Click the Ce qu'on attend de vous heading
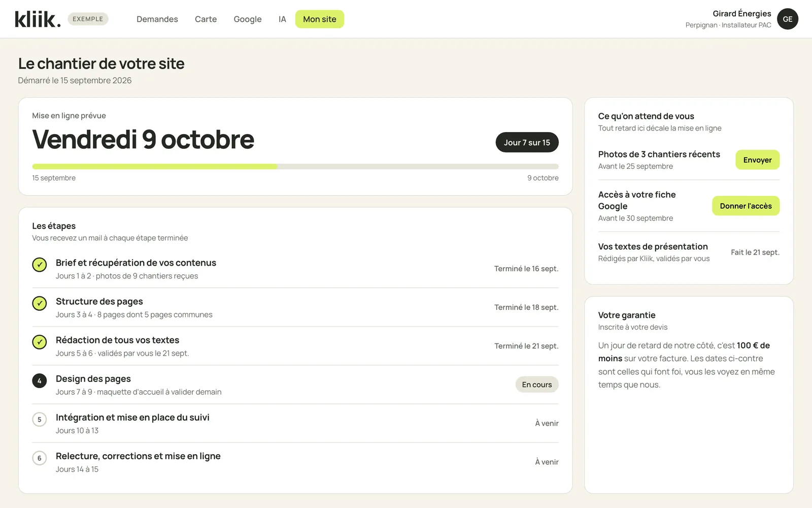 tap(646, 116)
